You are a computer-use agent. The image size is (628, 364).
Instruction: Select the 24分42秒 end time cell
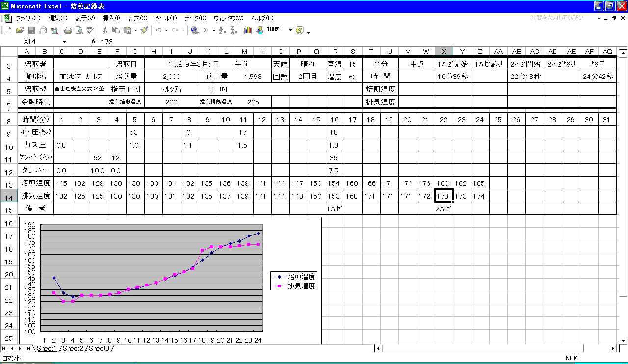pos(598,77)
